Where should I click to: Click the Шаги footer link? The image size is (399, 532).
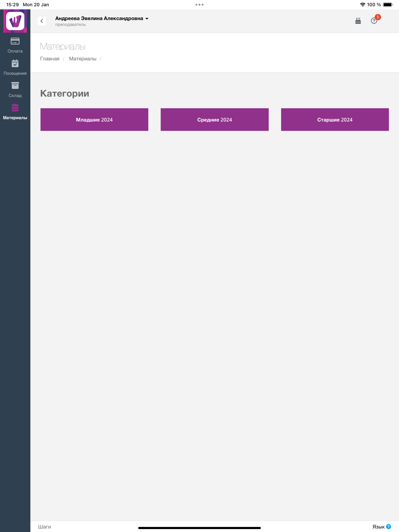click(x=45, y=527)
